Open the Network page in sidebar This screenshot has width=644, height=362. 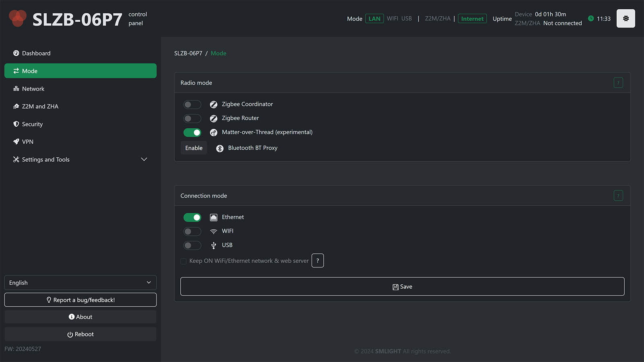[33, 89]
